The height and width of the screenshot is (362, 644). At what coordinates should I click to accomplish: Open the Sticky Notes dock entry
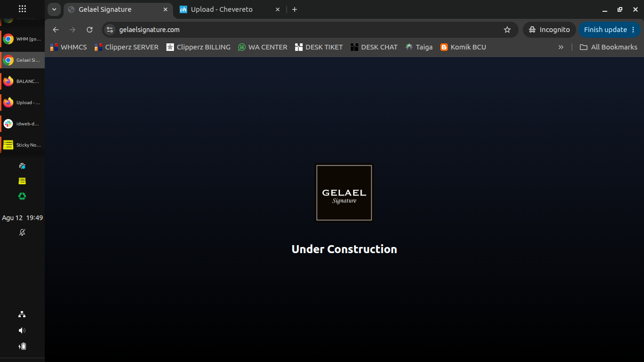coord(22,145)
